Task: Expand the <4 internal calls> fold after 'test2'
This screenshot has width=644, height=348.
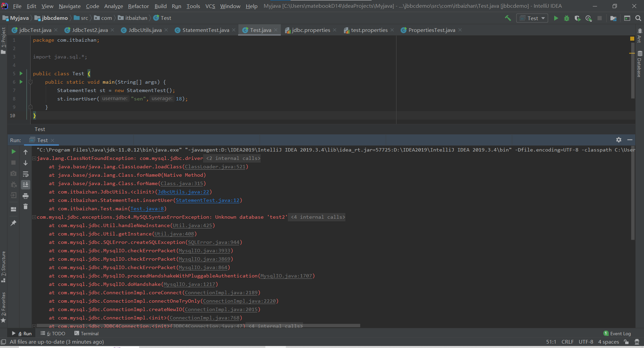Action: [318, 217]
